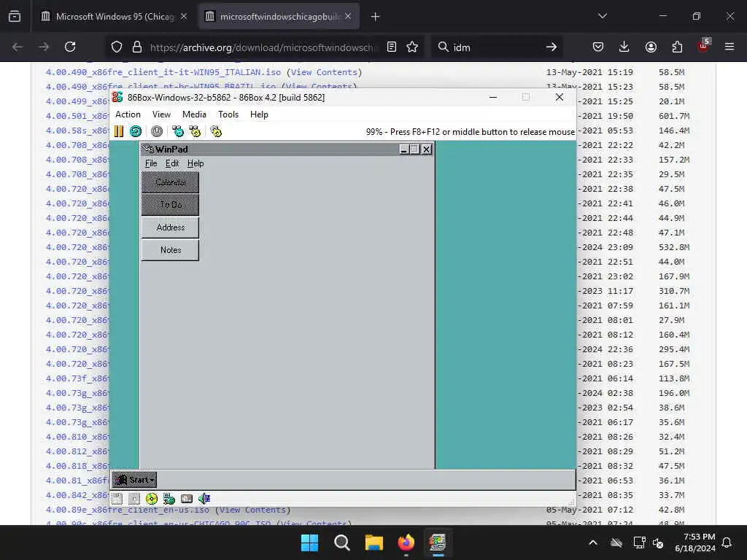Click WinPad Address button
This screenshot has width=747, height=560.
coord(171,227)
